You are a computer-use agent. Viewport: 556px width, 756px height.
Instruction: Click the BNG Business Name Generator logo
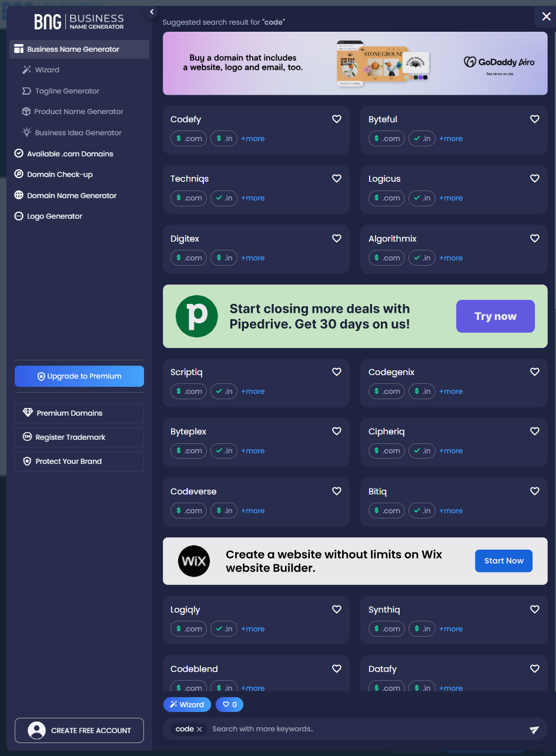tap(79, 22)
